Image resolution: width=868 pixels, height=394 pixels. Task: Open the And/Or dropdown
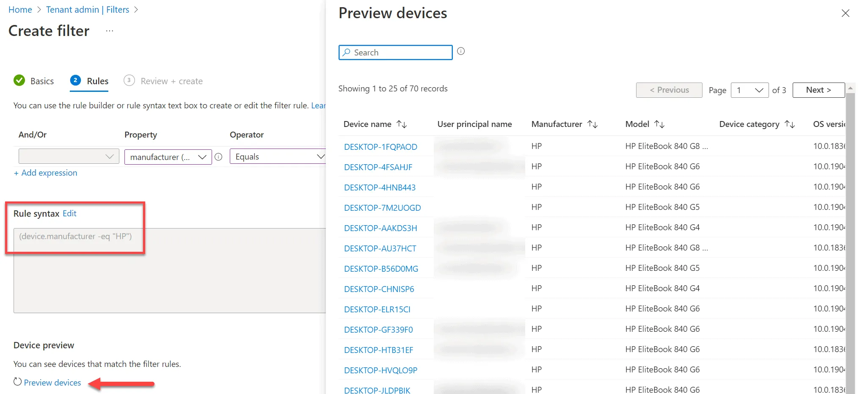coord(69,156)
